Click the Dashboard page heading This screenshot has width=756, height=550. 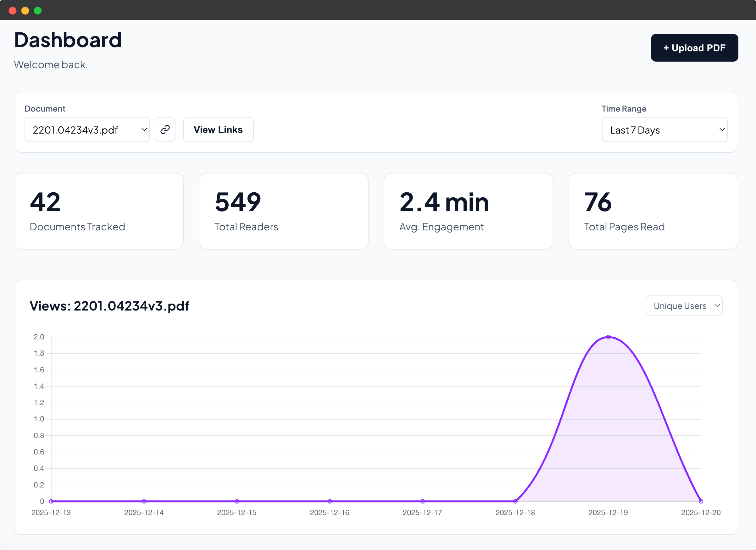(x=68, y=40)
